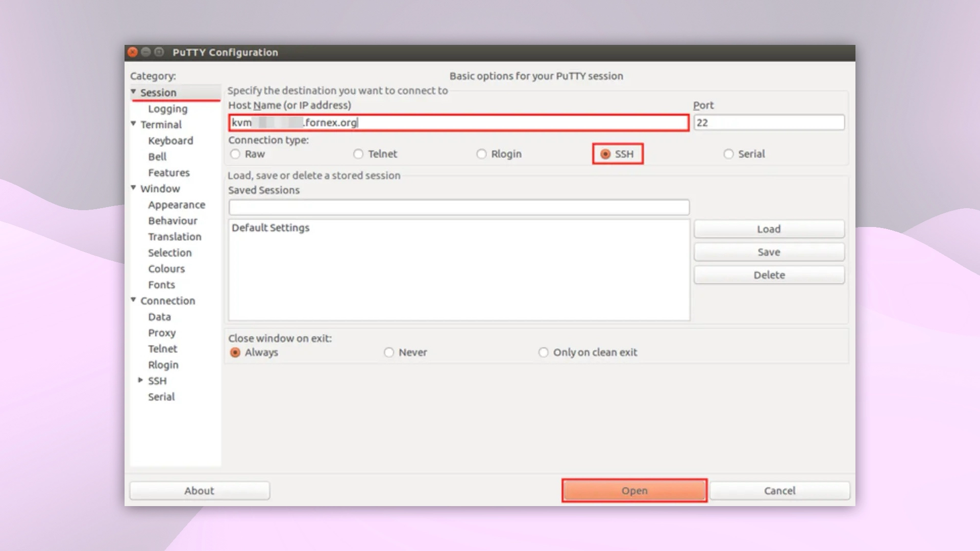
Task: Open the Logging category
Action: coord(167,109)
